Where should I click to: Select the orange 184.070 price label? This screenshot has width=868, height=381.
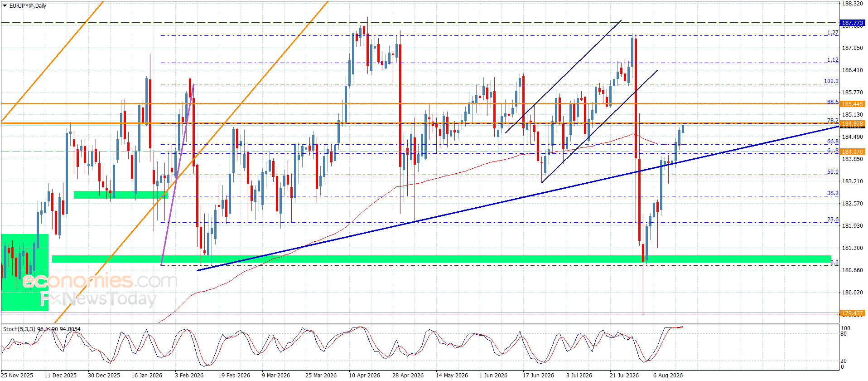853,151
